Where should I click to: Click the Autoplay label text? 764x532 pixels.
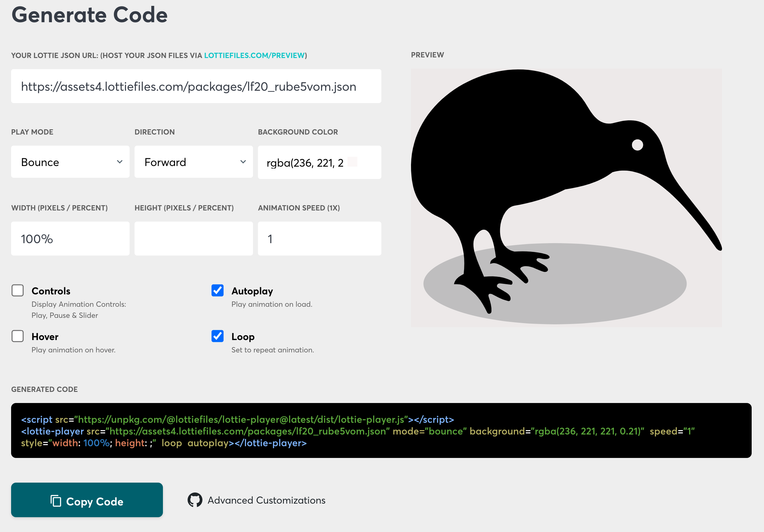(x=252, y=291)
